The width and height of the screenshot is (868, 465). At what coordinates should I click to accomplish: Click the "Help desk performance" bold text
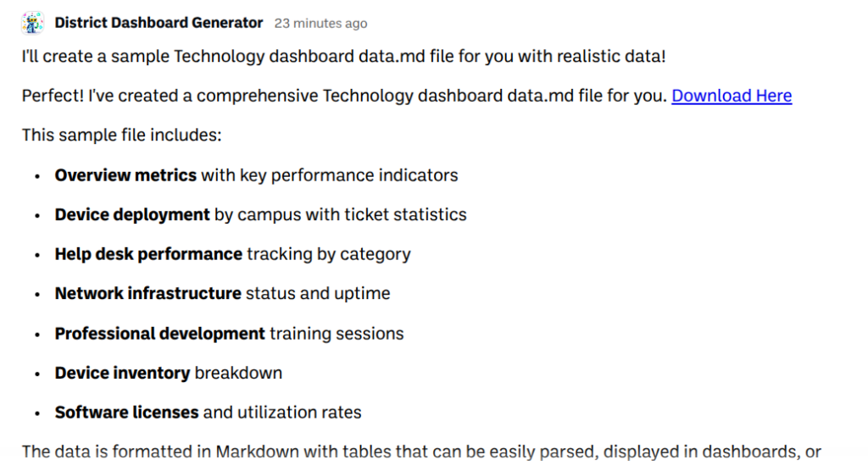(x=148, y=254)
